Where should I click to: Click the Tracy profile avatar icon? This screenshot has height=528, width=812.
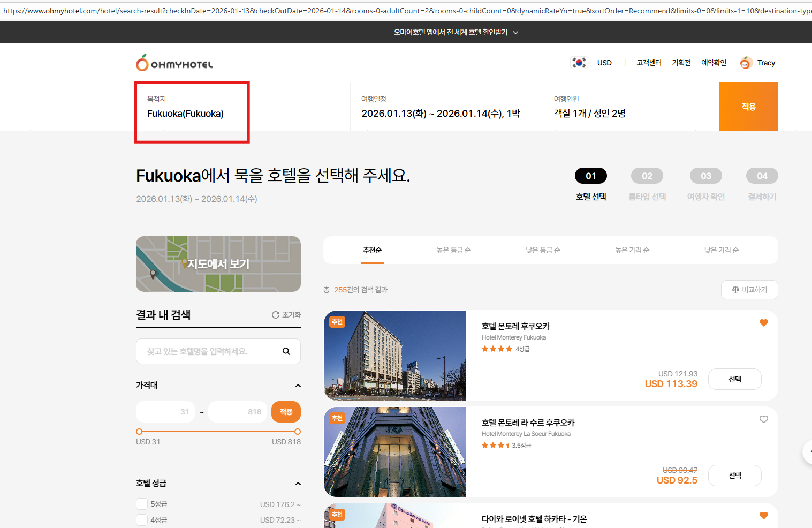pyautogui.click(x=746, y=63)
